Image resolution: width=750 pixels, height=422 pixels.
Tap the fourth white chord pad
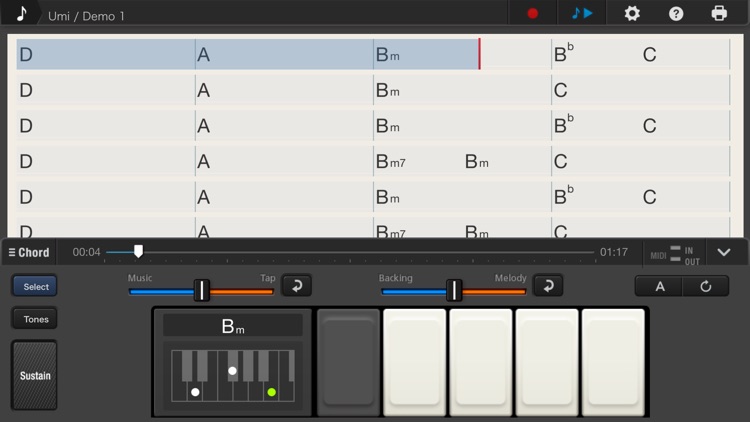point(613,362)
